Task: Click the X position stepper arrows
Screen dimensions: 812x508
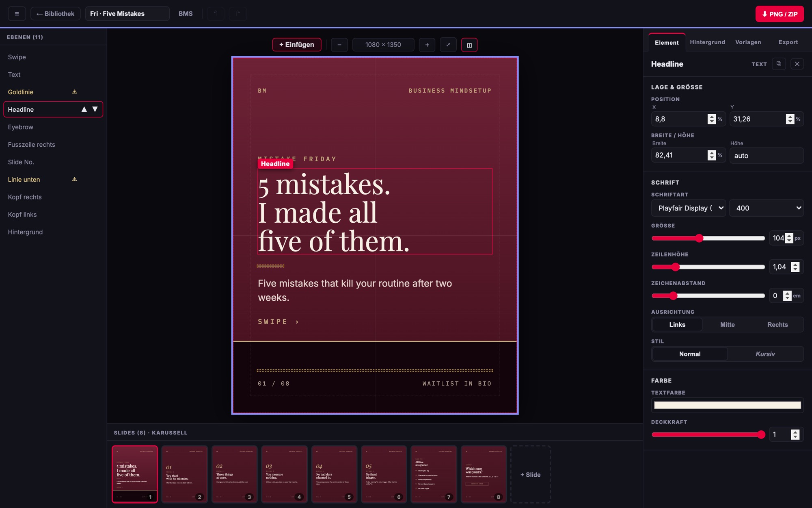Action: pyautogui.click(x=711, y=119)
